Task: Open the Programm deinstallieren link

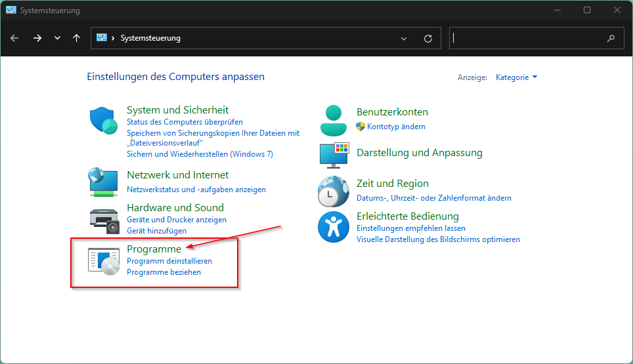Action: [169, 261]
